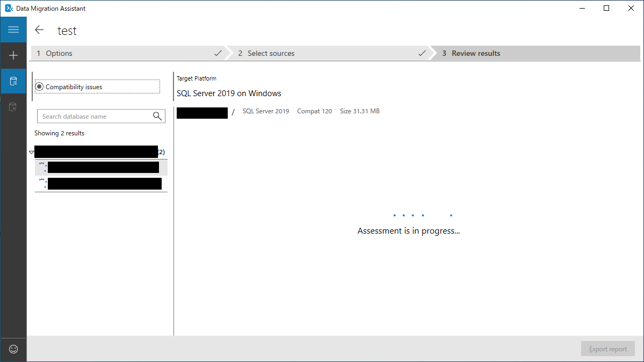Minimize the Data Migration Assistant window
The width and height of the screenshot is (644, 362).
tap(582, 8)
